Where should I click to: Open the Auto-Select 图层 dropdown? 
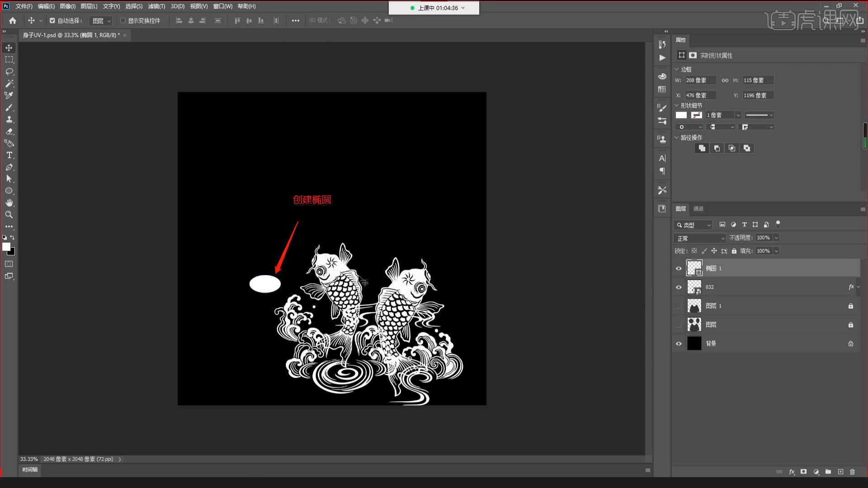[101, 21]
